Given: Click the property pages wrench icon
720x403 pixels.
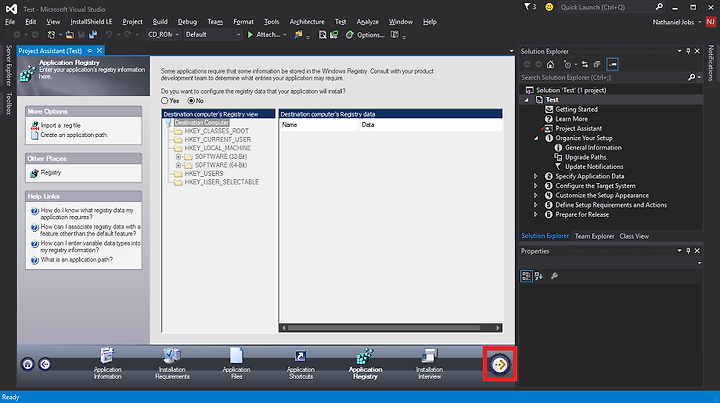Looking at the screenshot, I should click(x=554, y=276).
